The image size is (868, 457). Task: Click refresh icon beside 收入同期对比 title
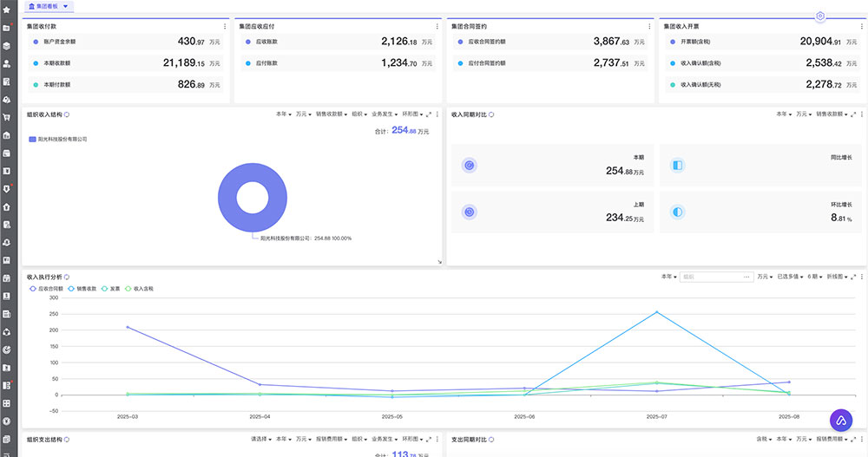point(491,114)
